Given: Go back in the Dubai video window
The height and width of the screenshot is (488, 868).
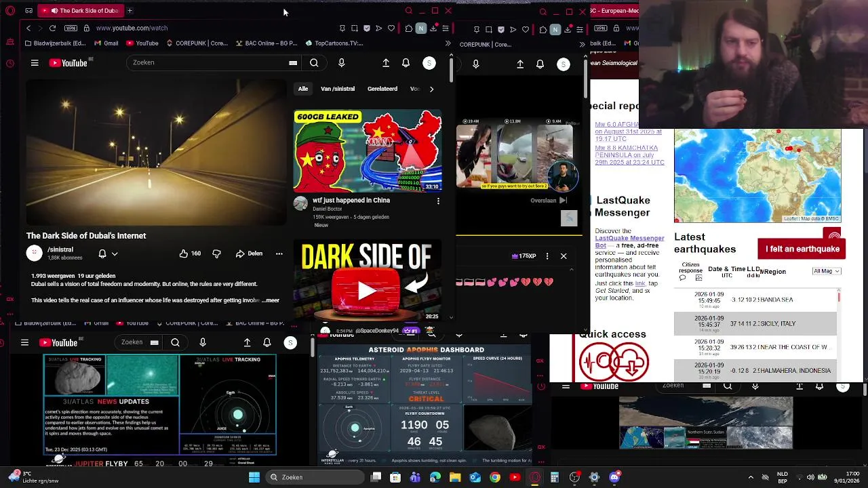Looking at the screenshot, I should [x=28, y=28].
